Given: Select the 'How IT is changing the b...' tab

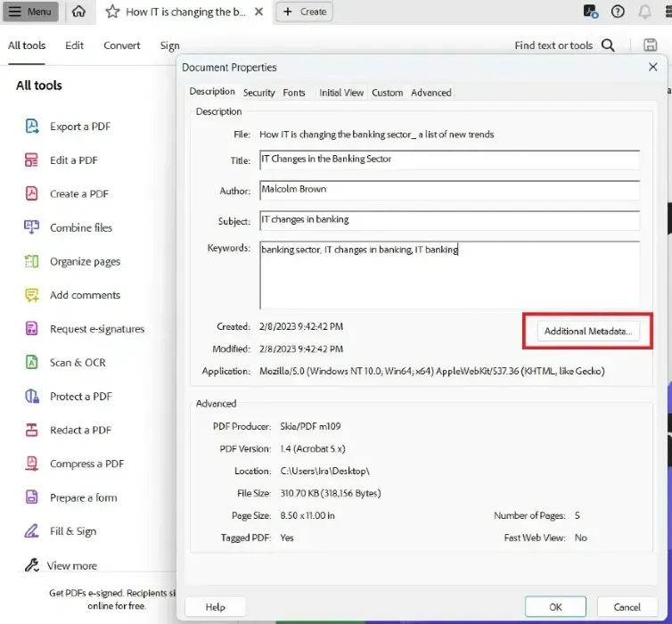Looking at the screenshot, I should click(x=185, y=12).
